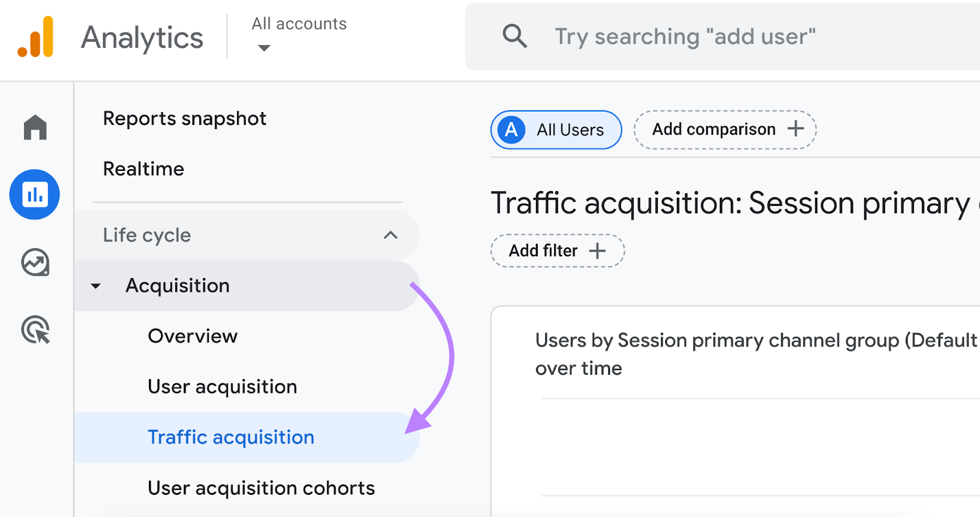Click the Add comparison button
The height and width of the screenshot is (517, 980).
click(x=724, y=129)
